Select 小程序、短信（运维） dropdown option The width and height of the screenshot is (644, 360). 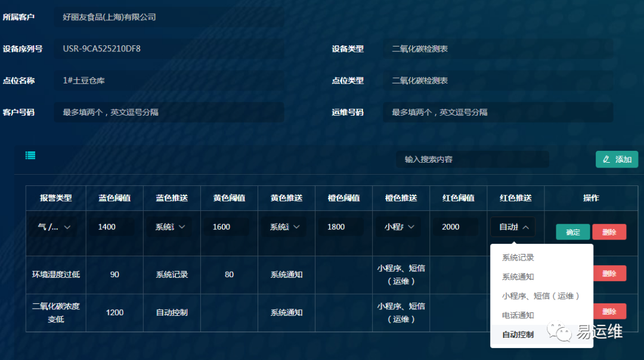(541, 296)
